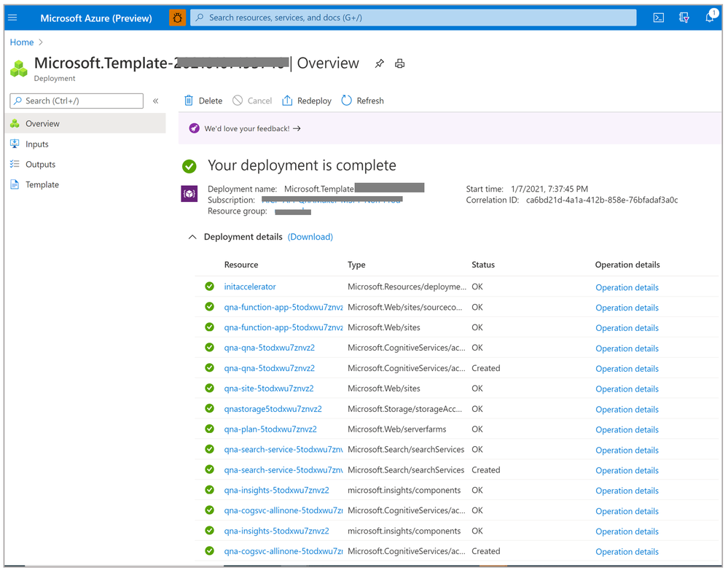Click the Resource column header
This screenshot has height=573, width=728.
241,265
